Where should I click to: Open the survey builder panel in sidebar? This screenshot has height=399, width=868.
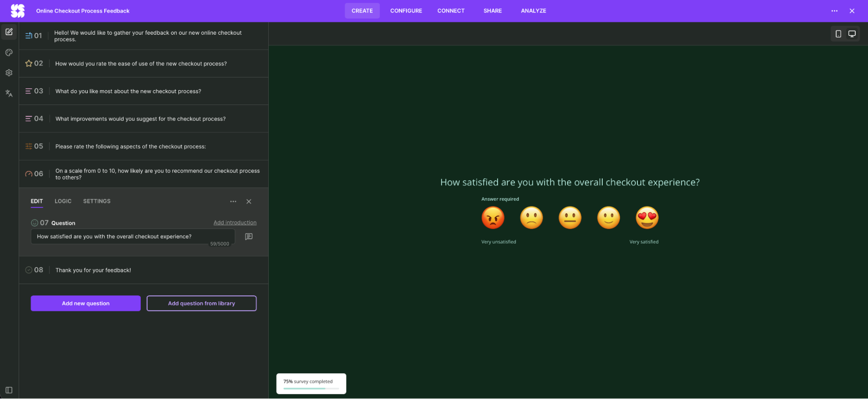coord(9,32)
